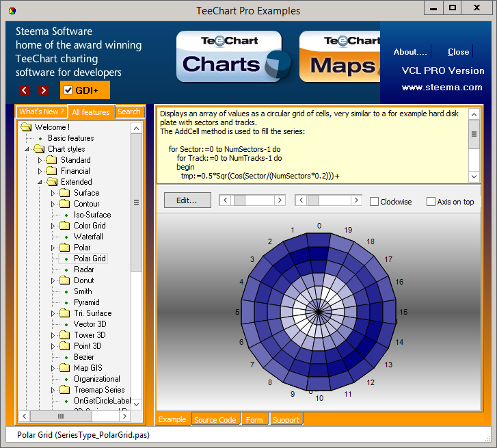Expand the Color Grid tree node arrow

tap(53, 226)
